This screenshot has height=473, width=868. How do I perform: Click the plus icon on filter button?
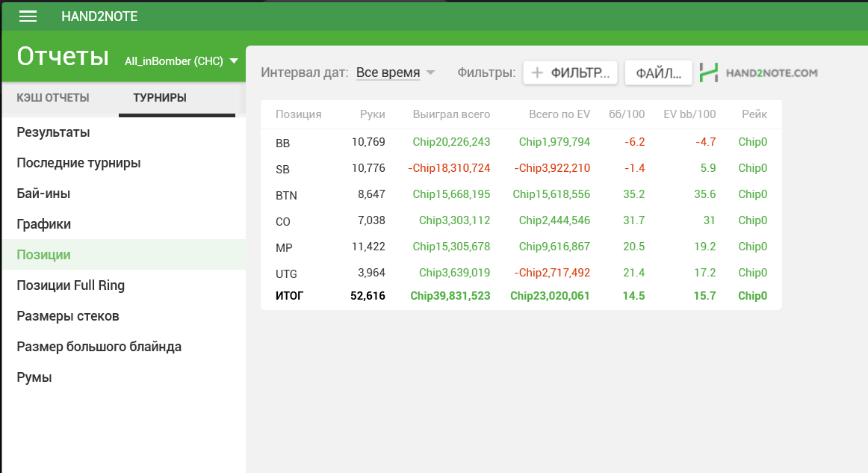[536, 72]
